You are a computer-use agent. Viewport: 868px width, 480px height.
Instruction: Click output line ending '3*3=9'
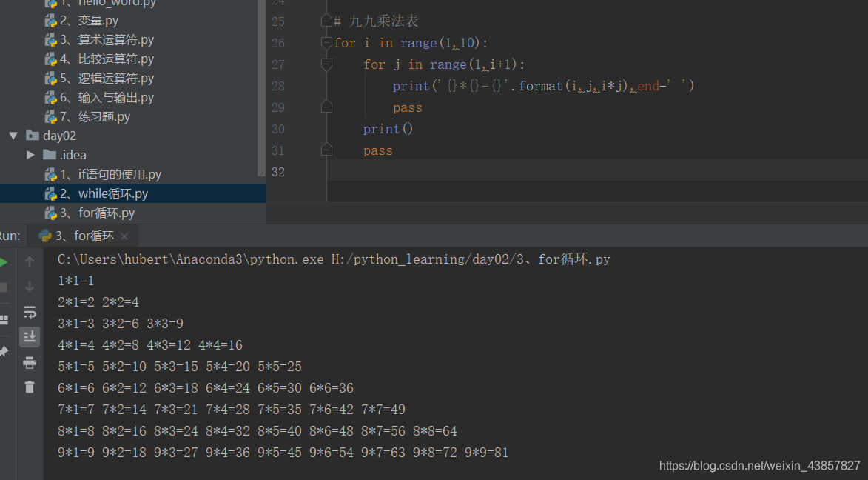[x=121, y=324]
